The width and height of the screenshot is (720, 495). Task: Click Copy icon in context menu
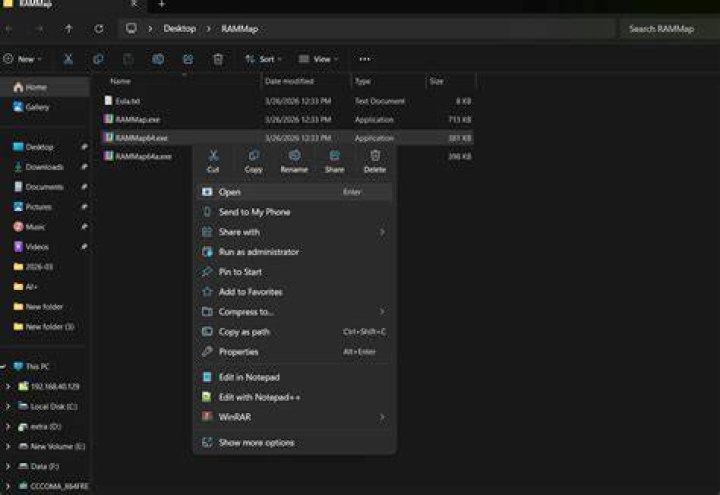253,161
